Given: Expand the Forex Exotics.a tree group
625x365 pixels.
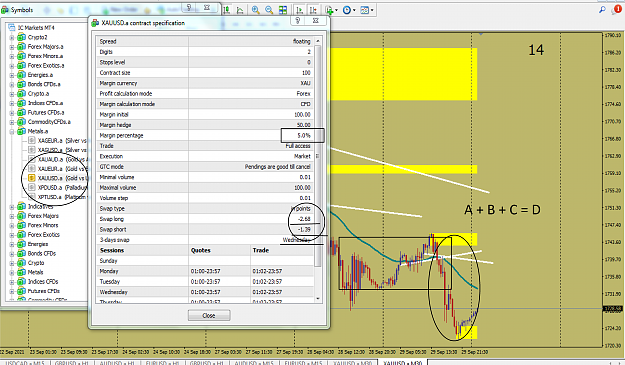Looking at the screenshot, I should [x=12, y=66].
